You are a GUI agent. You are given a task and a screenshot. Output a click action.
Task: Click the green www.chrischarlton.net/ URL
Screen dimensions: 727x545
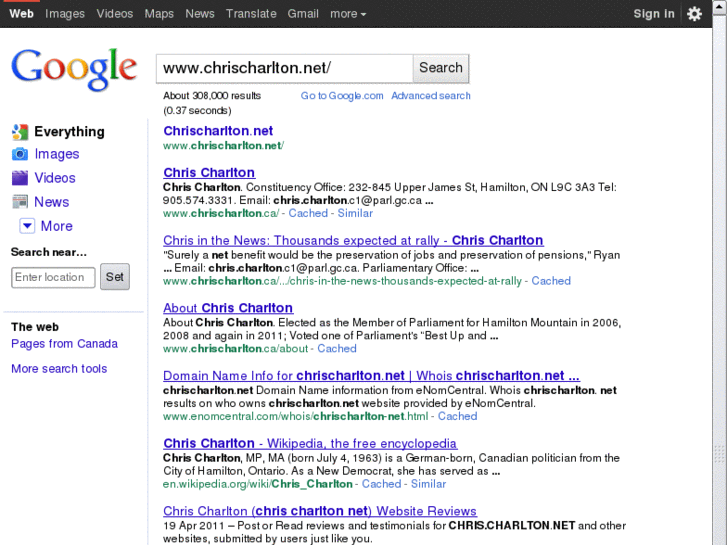223,146
